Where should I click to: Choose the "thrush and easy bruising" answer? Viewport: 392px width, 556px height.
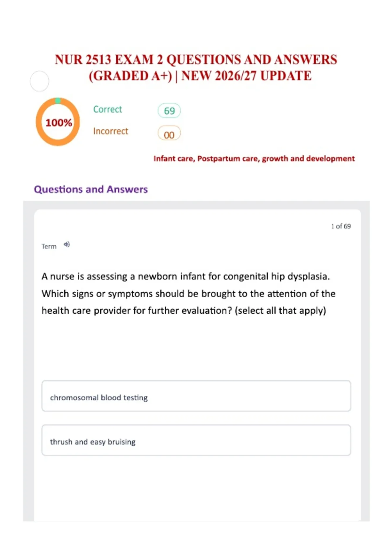196,440
